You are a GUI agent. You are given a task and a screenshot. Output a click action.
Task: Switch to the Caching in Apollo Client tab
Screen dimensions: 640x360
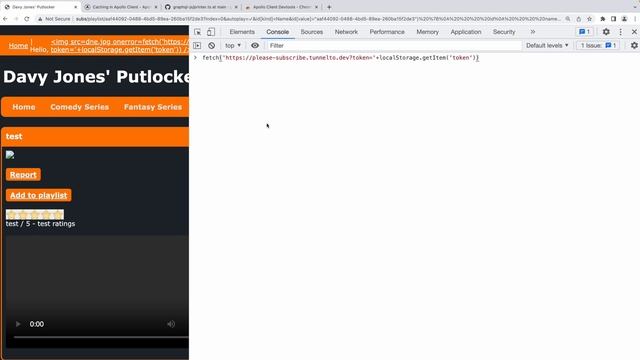point(120,7)
